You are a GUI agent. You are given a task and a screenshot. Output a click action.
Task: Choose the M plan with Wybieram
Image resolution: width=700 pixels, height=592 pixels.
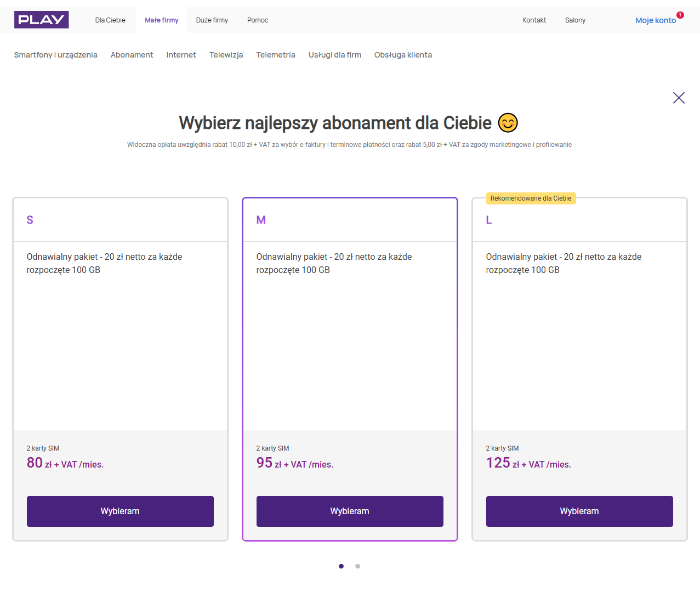(350, 511)
